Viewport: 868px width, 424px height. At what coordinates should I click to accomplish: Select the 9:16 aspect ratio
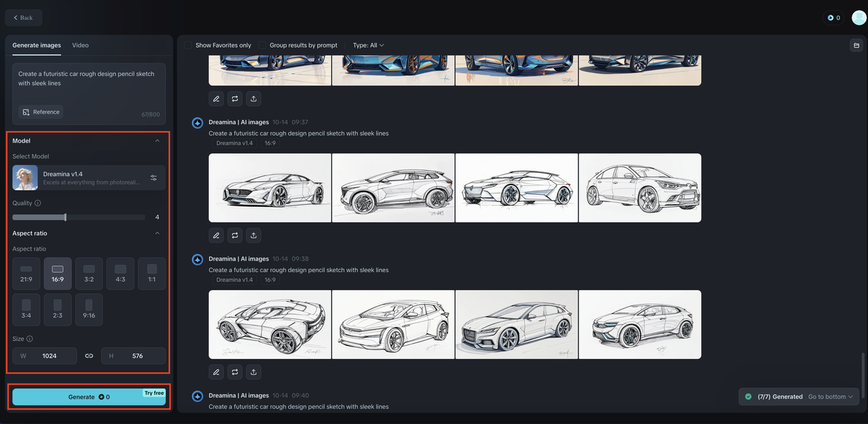point(89,309)
